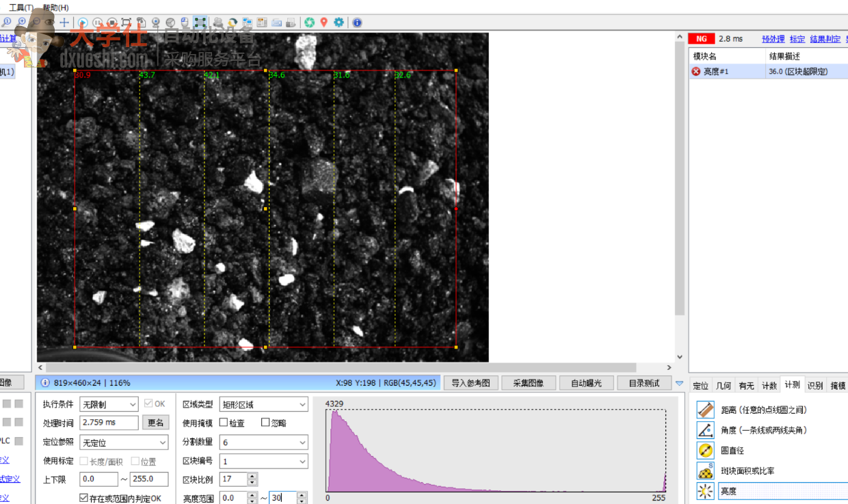Click the mouse toolbar icon
Viewport: 848px width, 504px height.
(x=185, y=23)
